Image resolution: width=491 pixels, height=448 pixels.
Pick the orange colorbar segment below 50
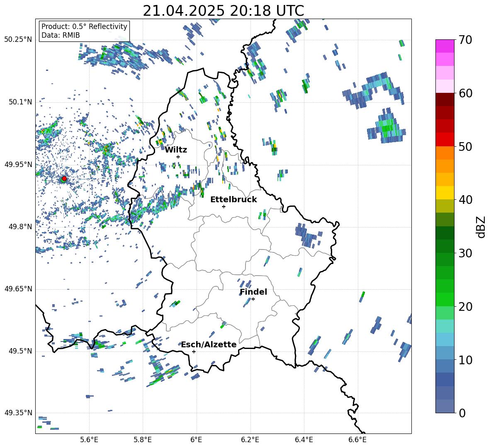point(445,153)
